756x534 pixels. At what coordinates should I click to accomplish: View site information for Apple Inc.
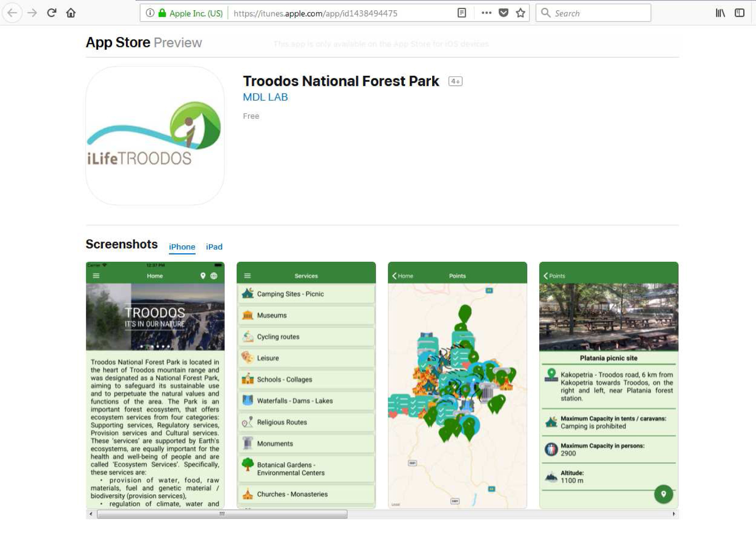point(150,13)
